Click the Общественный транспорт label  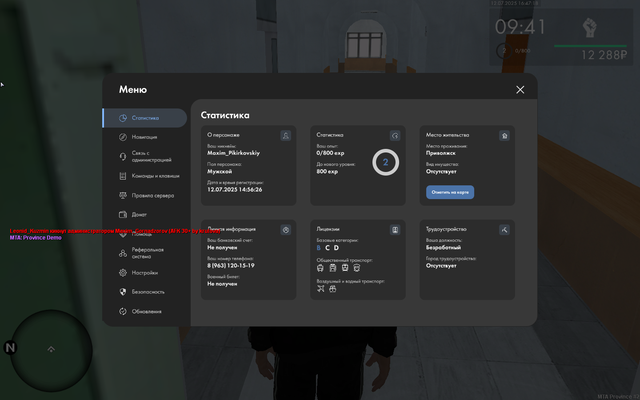point(344,260)
